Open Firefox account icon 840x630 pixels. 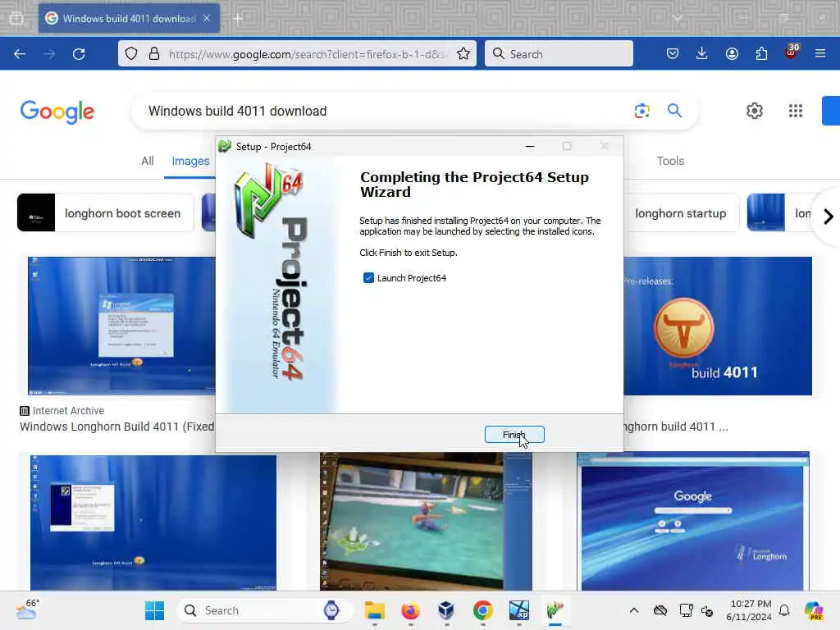coord(732,53)
